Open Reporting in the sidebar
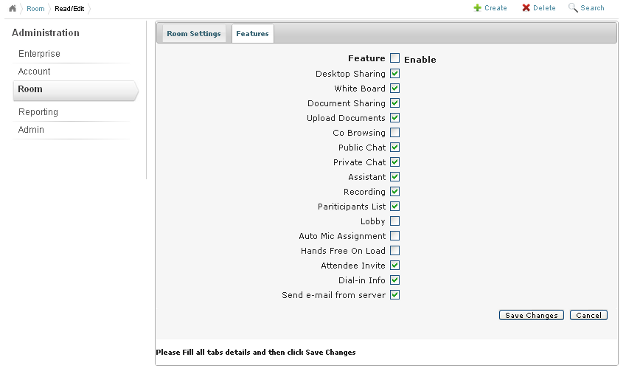 (38, 112)
